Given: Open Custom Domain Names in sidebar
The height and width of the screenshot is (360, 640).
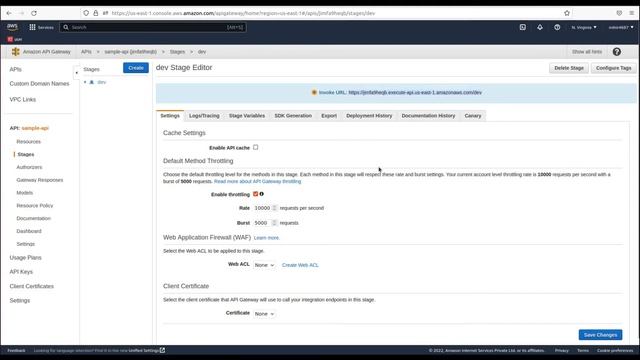Looking at the screenshot, I should pyautogui.click(x=39, y=84).
